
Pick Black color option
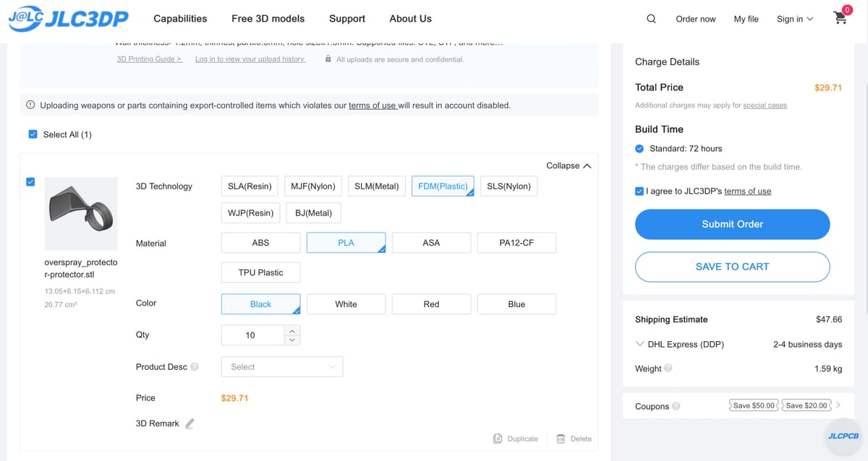click(x=260, y=304)
